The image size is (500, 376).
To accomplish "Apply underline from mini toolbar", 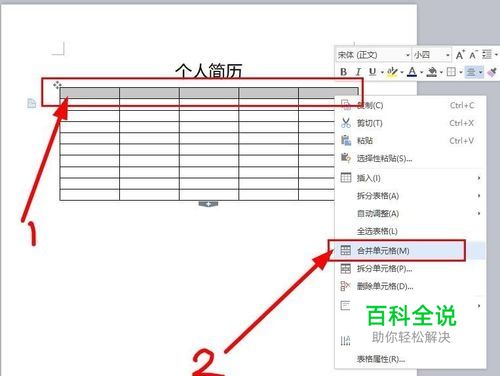I will pos(373,72).
